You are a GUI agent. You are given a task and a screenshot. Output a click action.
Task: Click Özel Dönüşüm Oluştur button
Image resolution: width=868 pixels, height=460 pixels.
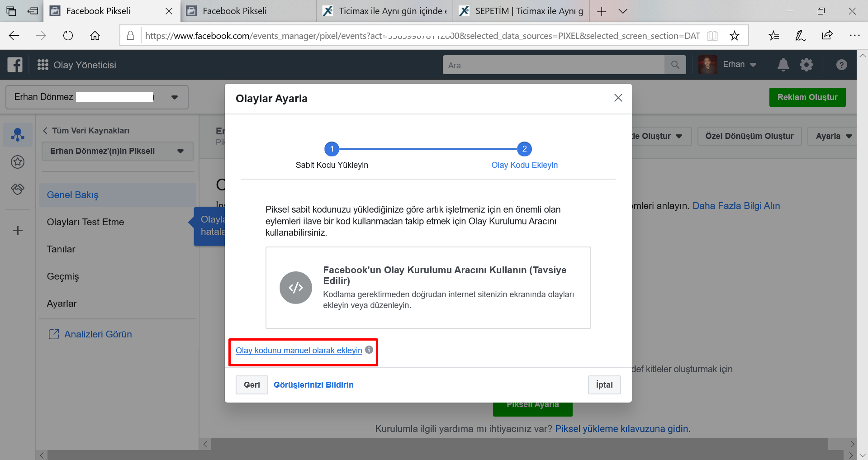749,136
